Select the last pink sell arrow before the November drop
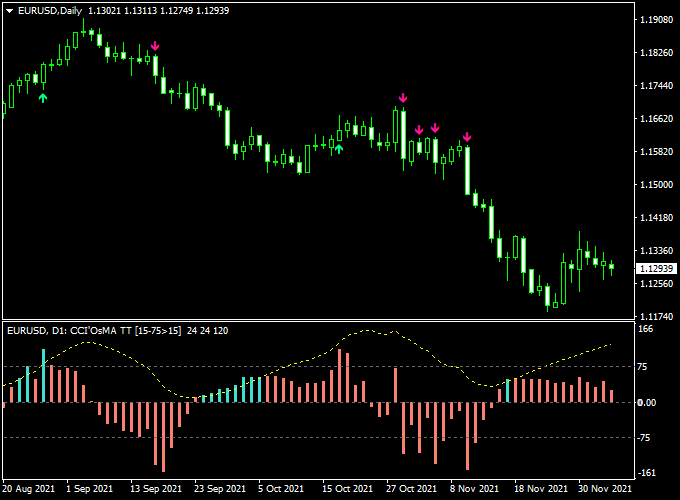The height and width of the screenshot is (500, 680). (467, 137)
